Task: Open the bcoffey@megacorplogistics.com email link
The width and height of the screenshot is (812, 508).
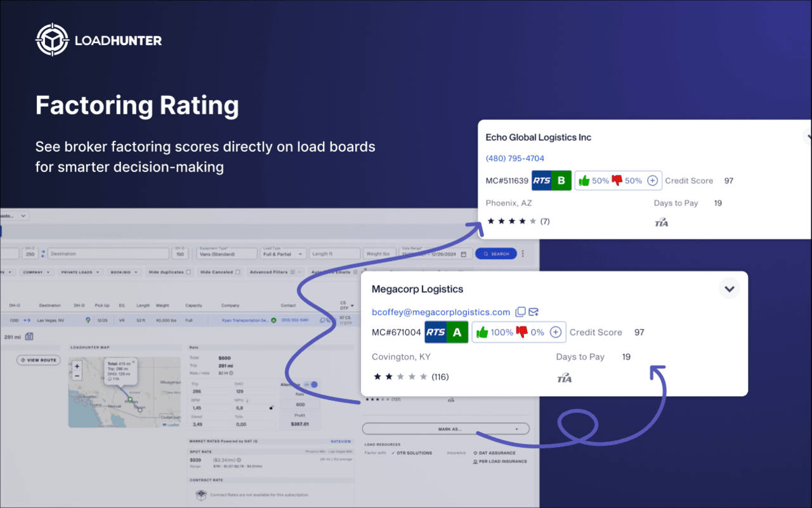Action: click(x=441, y=312)
